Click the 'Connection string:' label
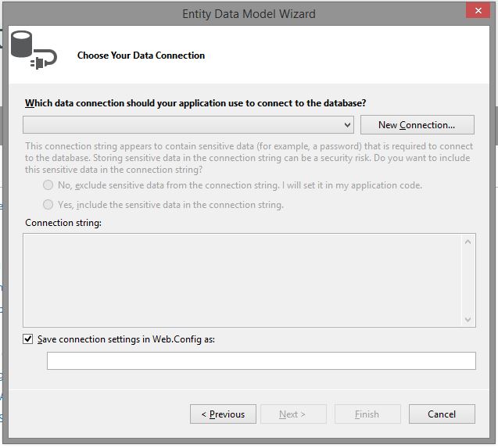 64,224
